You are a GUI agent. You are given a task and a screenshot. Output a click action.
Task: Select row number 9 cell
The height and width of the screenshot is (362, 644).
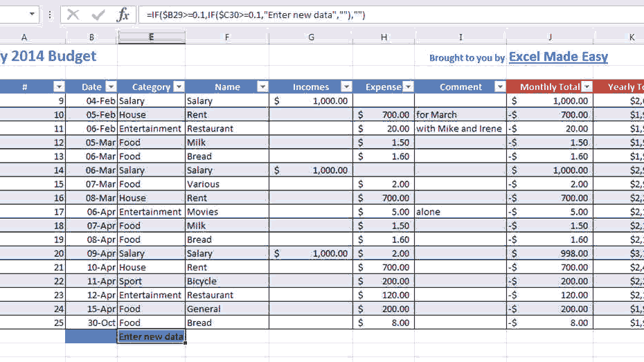tap(33, 100)
